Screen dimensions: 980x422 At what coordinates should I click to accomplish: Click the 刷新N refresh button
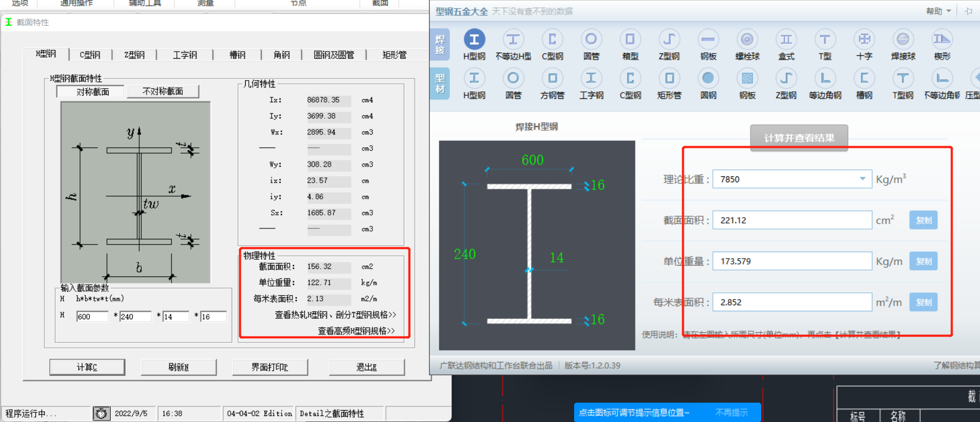coord(178,367)
